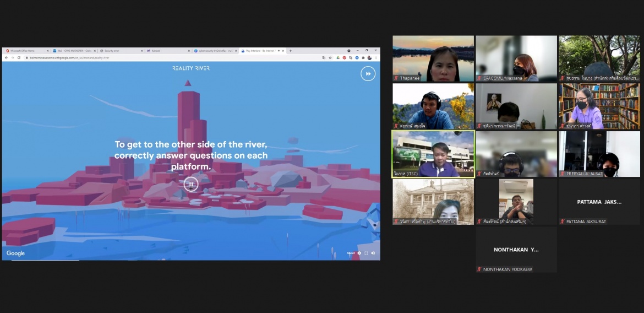Click the fast-forward skip button in Reality River
Viewport: 644px width, 313px height.
(368, 74)
